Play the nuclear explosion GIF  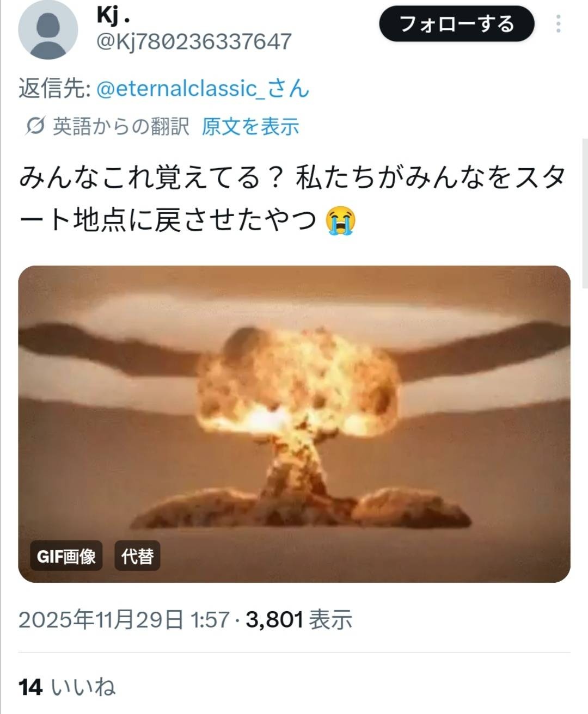point(294,424)
